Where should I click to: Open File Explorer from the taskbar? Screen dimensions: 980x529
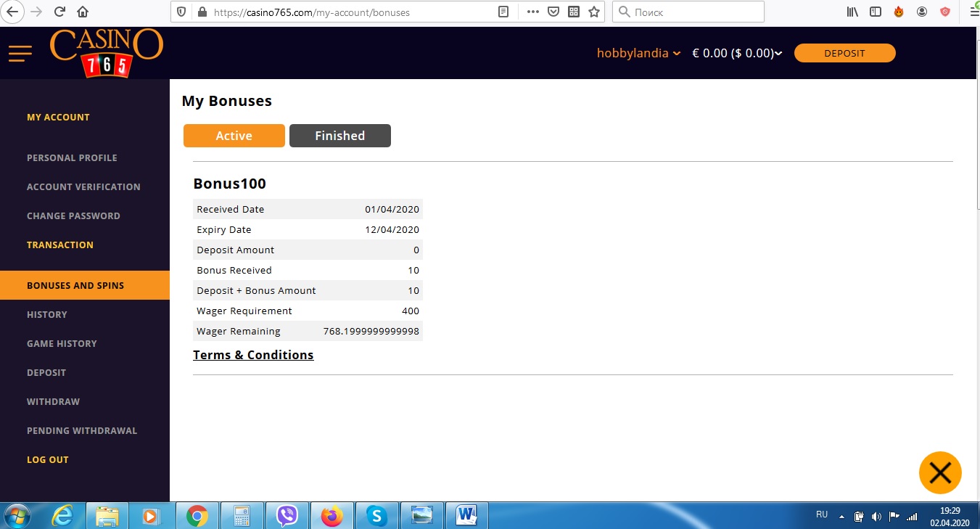107,515
